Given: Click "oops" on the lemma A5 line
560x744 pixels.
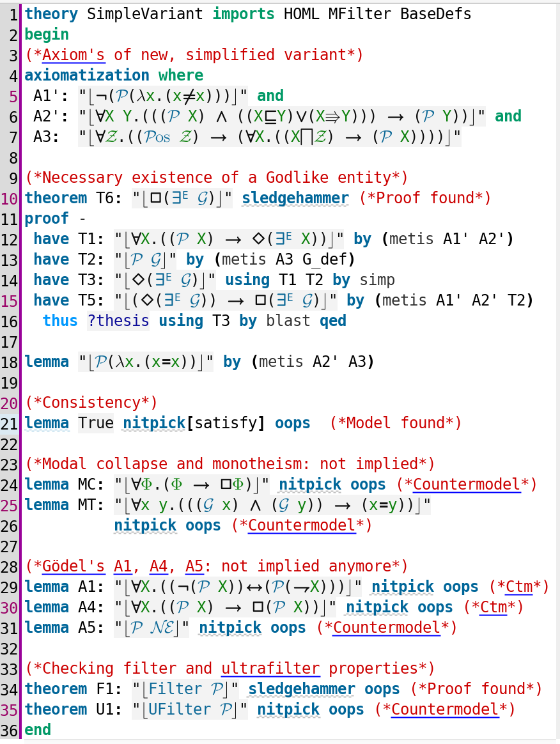Looking at the screenshot, I should click(288, 627).
